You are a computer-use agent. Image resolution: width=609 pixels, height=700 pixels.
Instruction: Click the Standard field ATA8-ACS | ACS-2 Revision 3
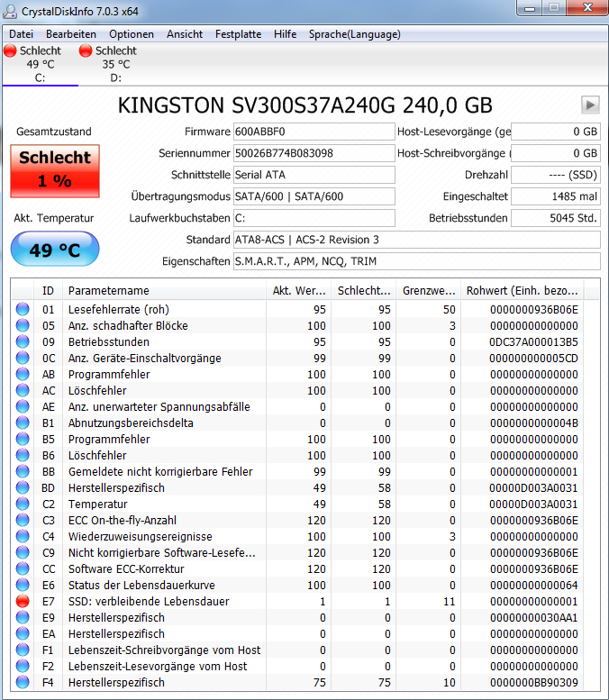pyautogui.click(x=417, y=240)
